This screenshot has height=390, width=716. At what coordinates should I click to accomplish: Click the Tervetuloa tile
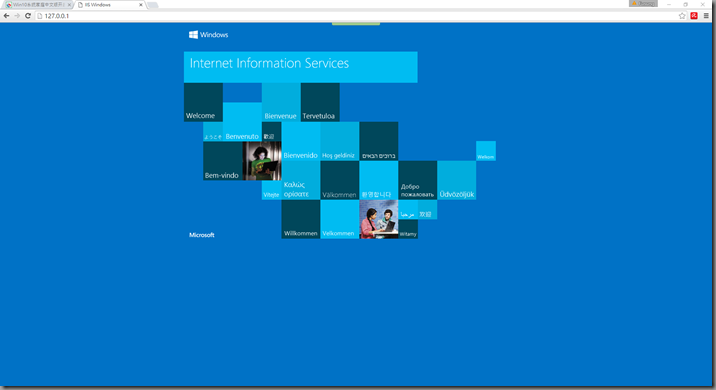point(320,102)
